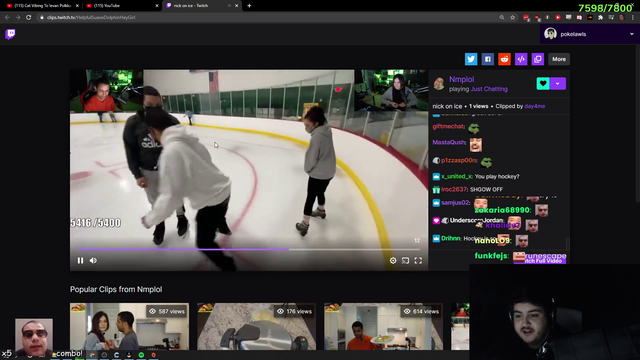Open popular clip with 614 views
This screenshot has height=360, width=640.
pos(383,326)
